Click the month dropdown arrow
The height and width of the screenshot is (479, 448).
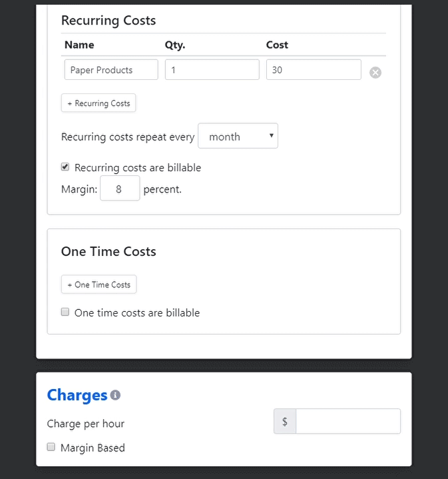click(271, 135)
